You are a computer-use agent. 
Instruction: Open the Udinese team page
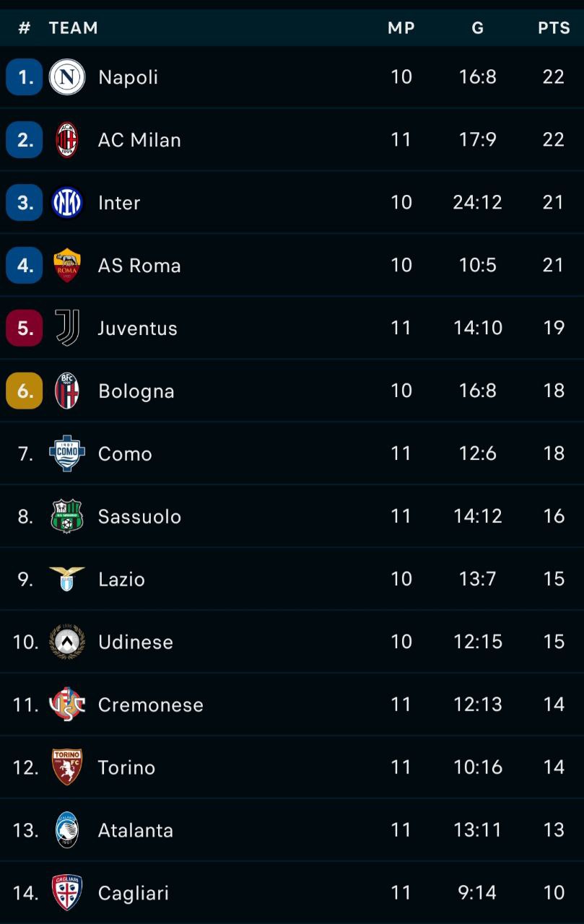(x=136, y=642)
